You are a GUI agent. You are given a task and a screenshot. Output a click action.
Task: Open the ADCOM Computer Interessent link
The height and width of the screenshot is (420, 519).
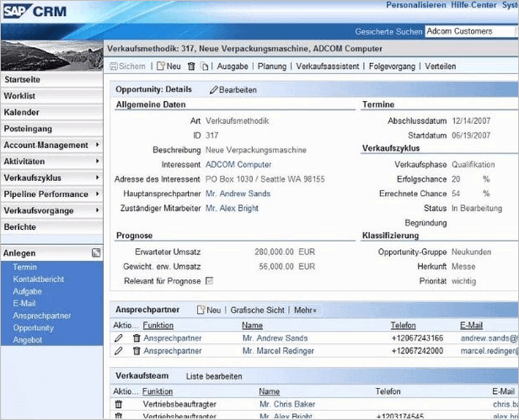point(238,165)
